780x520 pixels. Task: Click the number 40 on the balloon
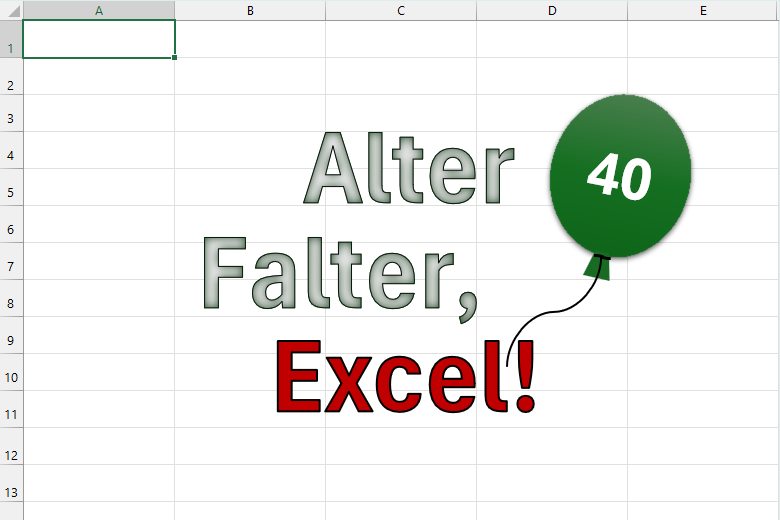(619, 177)
